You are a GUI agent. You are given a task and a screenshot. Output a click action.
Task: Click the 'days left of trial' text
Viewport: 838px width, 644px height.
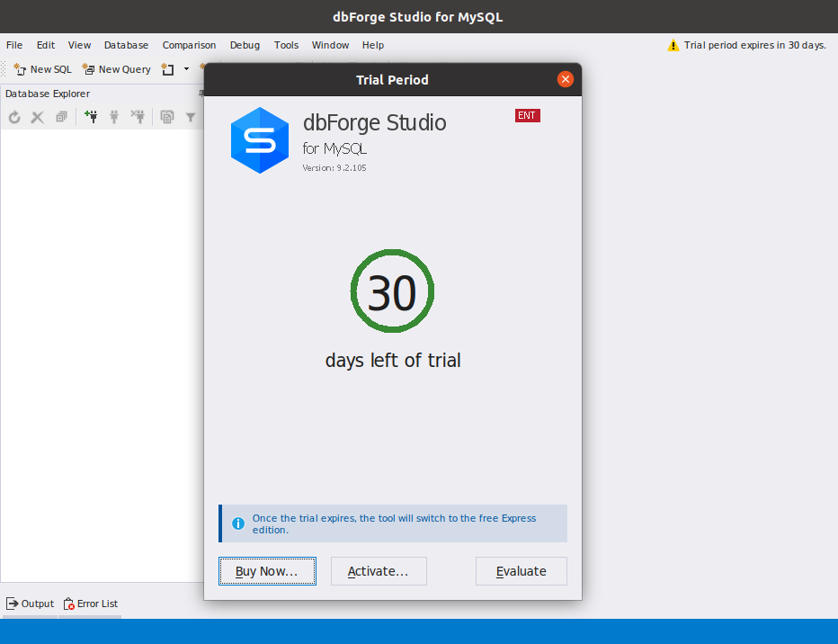pyautogui.click(x=393, y=360)
